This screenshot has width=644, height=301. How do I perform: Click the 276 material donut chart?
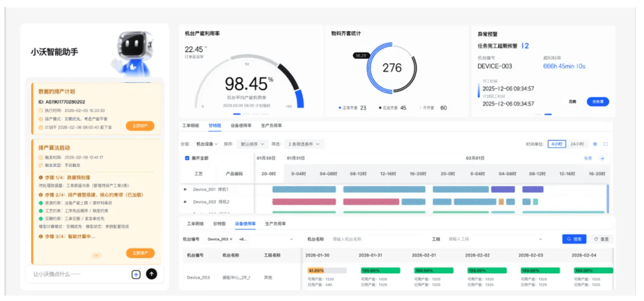pos(391,67)
